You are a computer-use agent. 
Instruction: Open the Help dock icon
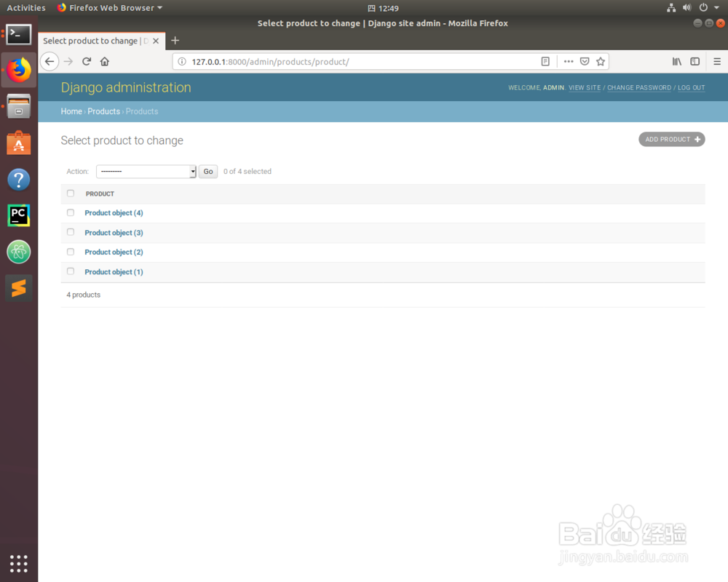19,179
